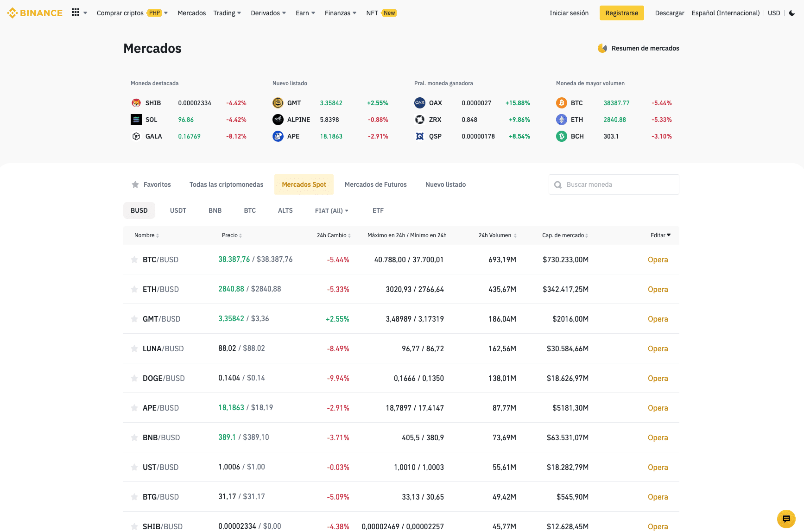Switch to Mercados de Futuros tab
Image resolution: width=804 pixels, height=532 pixels.
[x=376, y=184]
